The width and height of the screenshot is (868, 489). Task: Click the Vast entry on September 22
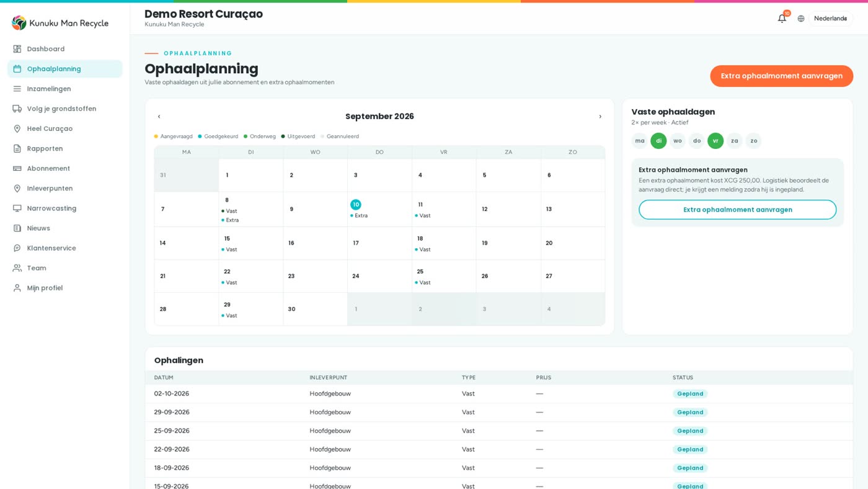tap(230, 282)
